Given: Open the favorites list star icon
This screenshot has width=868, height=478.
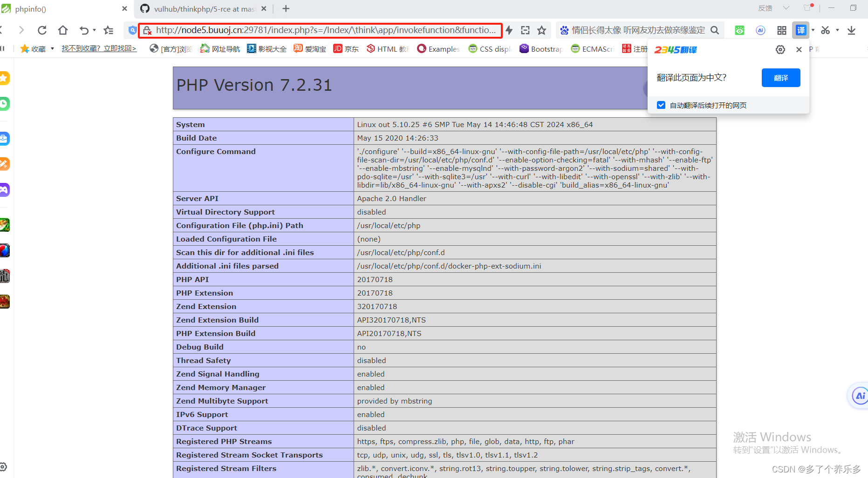Looking at the screenshot, I should click(x=109, y=30).
